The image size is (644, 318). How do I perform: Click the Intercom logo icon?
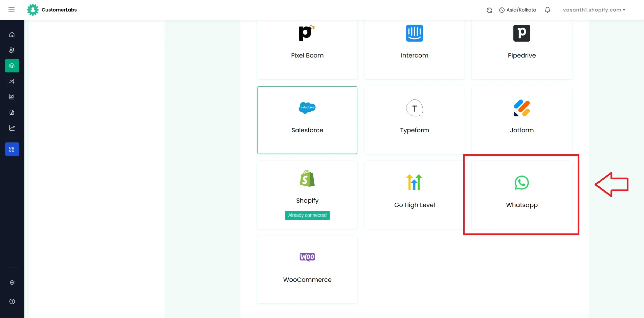coord(415,33)
